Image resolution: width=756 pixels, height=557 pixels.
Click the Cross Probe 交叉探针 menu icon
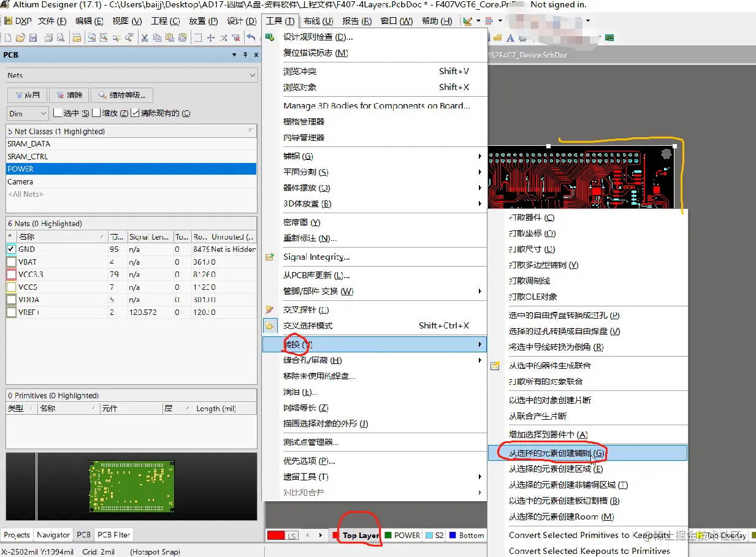270,310
